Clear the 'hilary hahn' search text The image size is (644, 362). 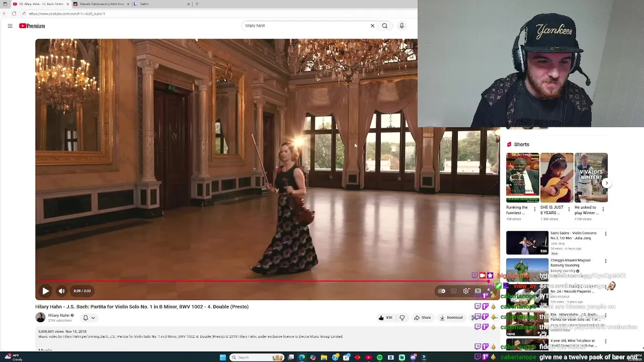point(372,26)
